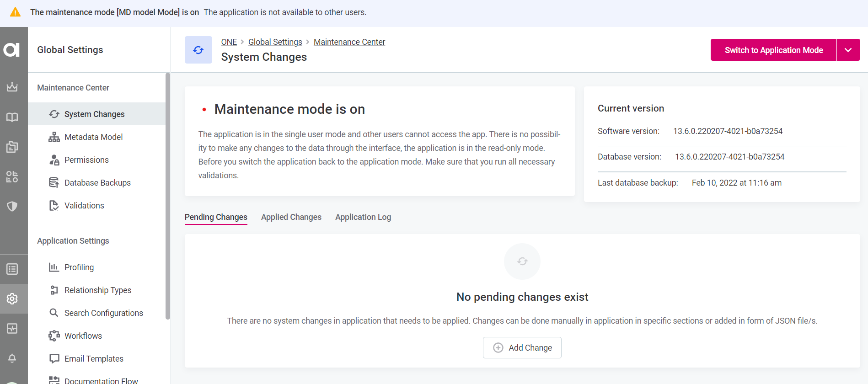Open Metadata Model in the sidebar
Viewport: 868px width, 384px height.
pos(93,137)
